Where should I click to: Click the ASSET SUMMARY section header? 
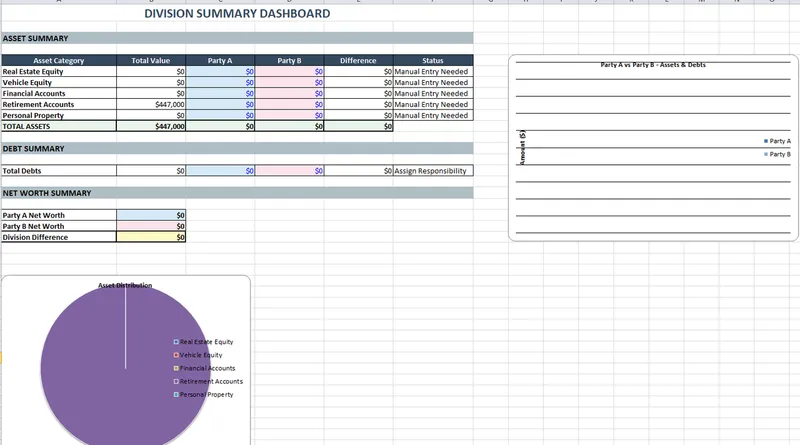pos(237,38)
